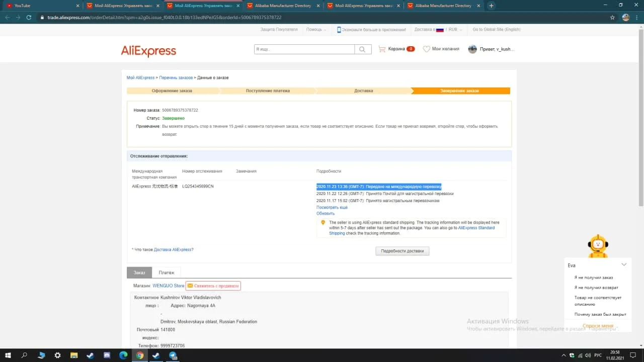Open Telegram from the taskbar
Viewport: 644px width, 362px height.
point(173,355)
